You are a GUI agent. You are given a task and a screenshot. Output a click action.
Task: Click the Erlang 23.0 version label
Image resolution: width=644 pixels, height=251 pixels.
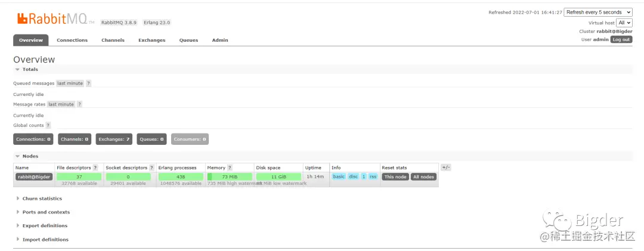[x=157, y=23]
